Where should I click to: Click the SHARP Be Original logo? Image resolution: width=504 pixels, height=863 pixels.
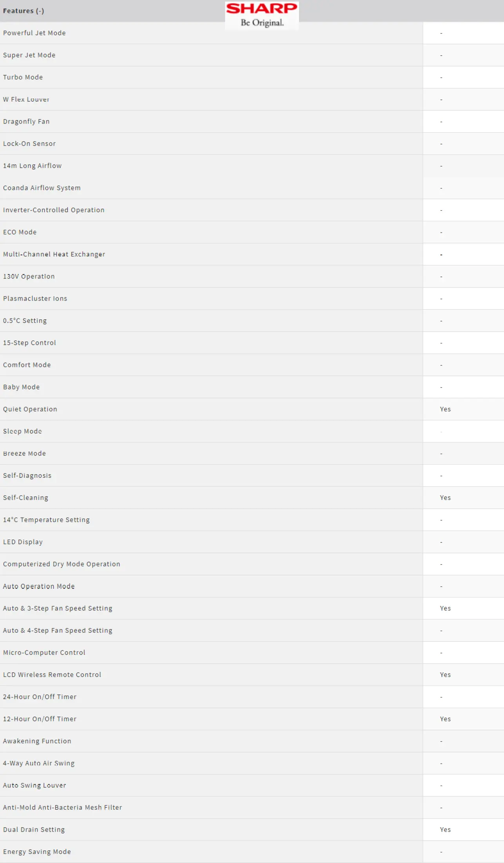click(262, 15)
